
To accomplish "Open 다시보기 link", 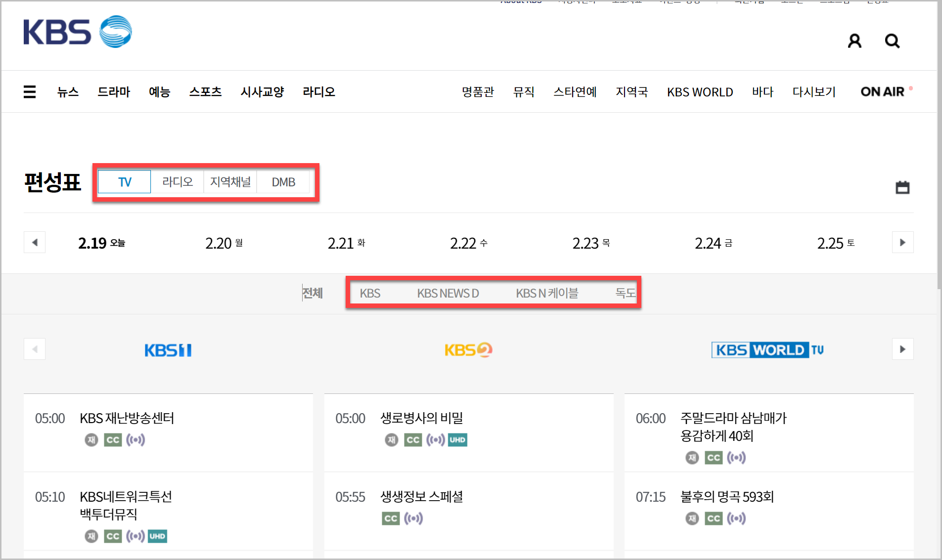I will (814, 92).
